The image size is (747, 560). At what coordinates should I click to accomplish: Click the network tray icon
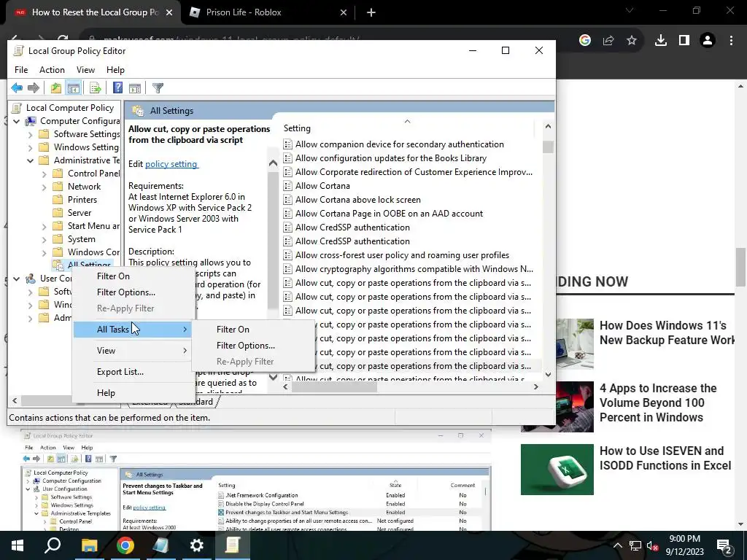[x=635, y=545]
